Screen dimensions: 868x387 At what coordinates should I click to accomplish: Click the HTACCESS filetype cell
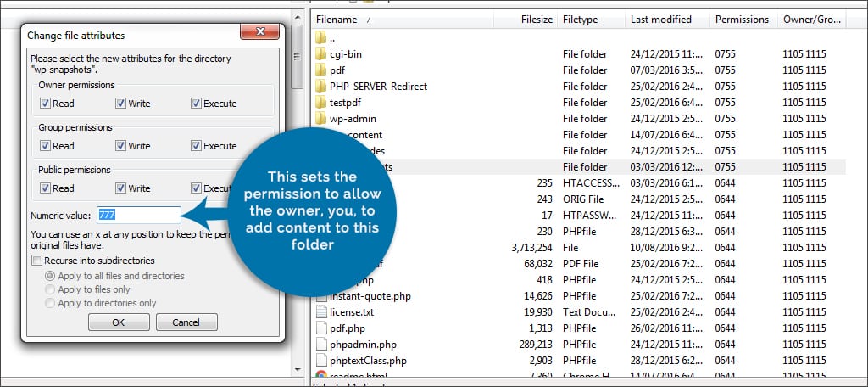pyautogui.click(x=591, y=183)
